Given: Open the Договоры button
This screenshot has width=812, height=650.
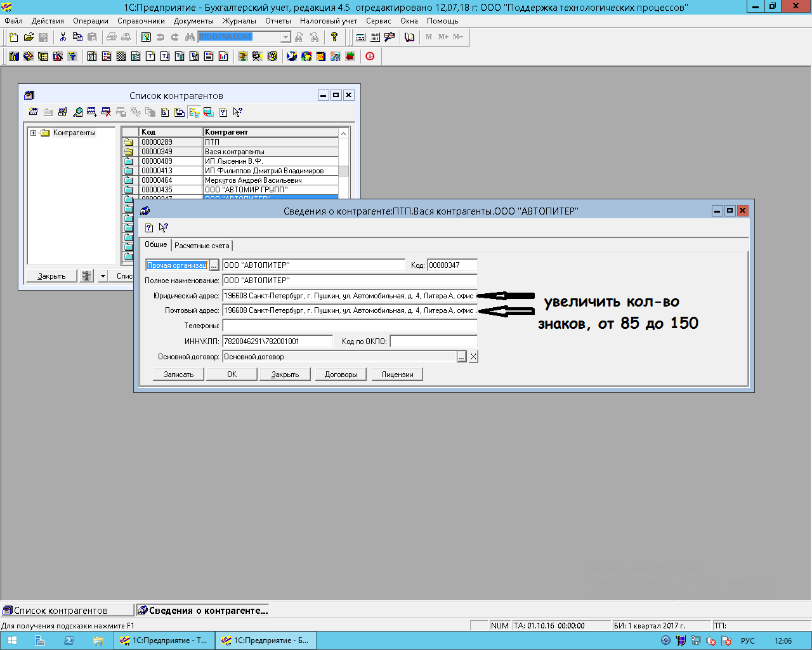Looking at the screenshot, I should pos(341,375).
